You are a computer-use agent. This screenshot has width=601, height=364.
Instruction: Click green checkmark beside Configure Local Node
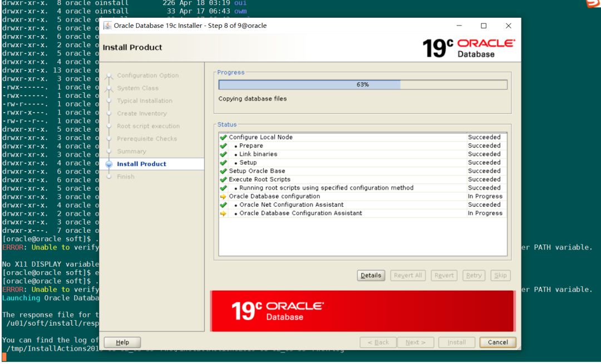223,137
